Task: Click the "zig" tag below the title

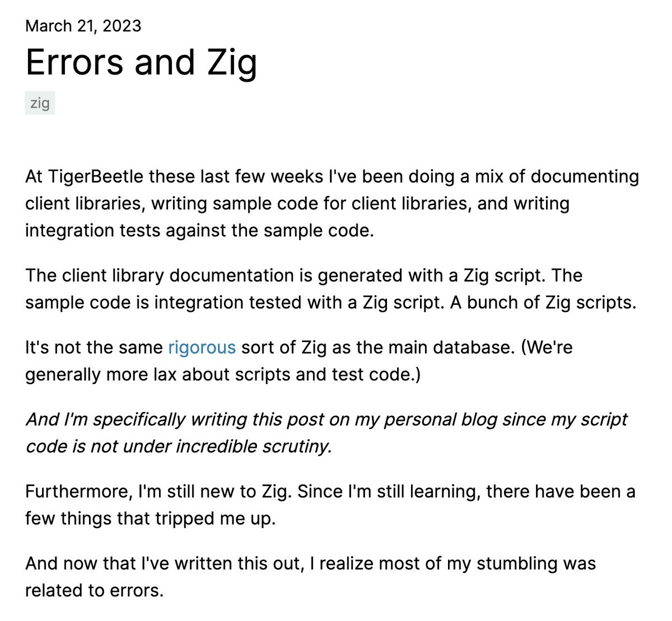Action: pyautogui.click(x=40, y=104)
